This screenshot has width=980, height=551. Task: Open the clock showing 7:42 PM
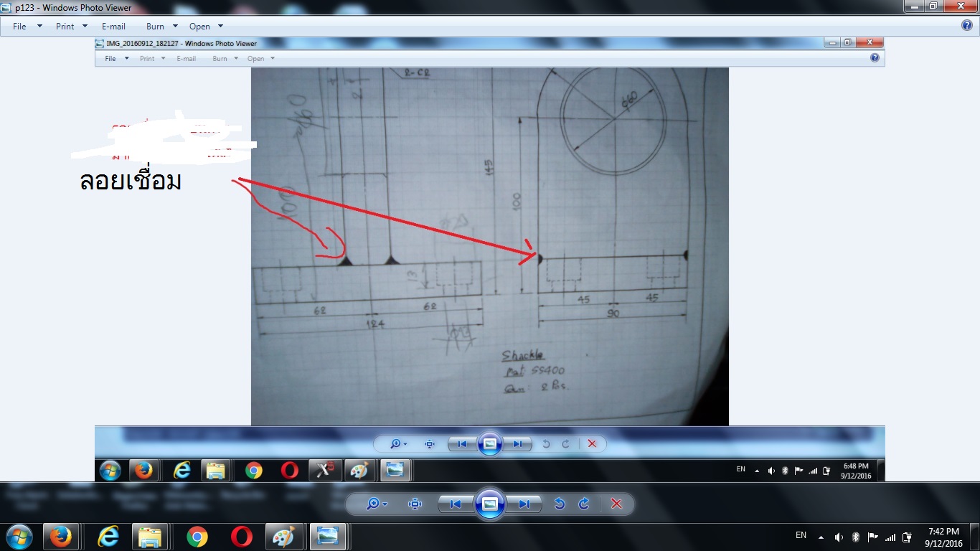(943, 537)
